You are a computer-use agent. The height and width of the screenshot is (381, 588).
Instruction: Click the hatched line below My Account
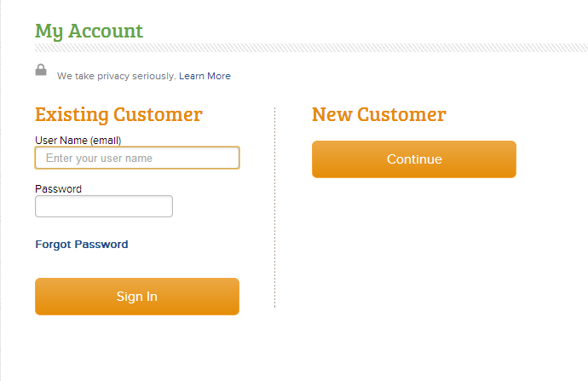pyautogui.click(x=311, y=48)
